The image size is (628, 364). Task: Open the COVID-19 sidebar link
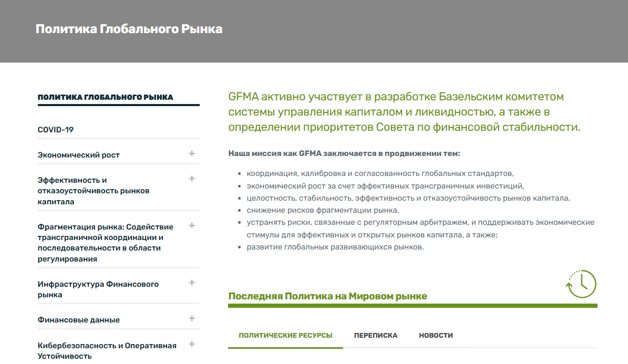[x=56, y=130]
